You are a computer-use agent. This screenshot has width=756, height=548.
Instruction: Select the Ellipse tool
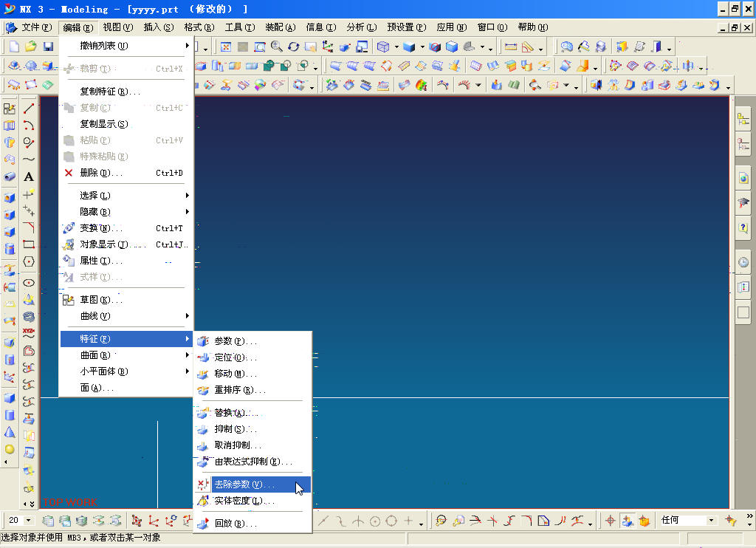tap(29, 283)
